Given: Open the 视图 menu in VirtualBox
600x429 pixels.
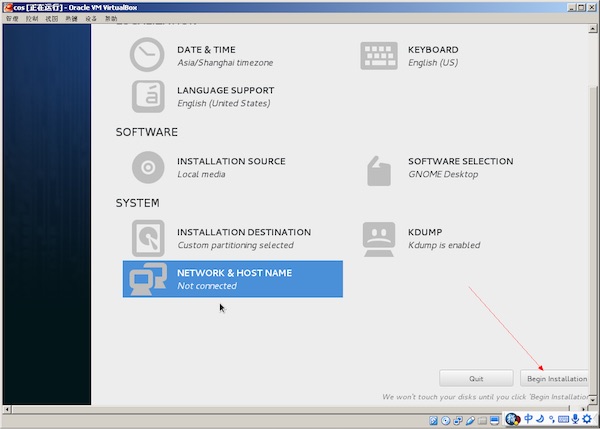Looking at the screenshot, I should 52,19.
